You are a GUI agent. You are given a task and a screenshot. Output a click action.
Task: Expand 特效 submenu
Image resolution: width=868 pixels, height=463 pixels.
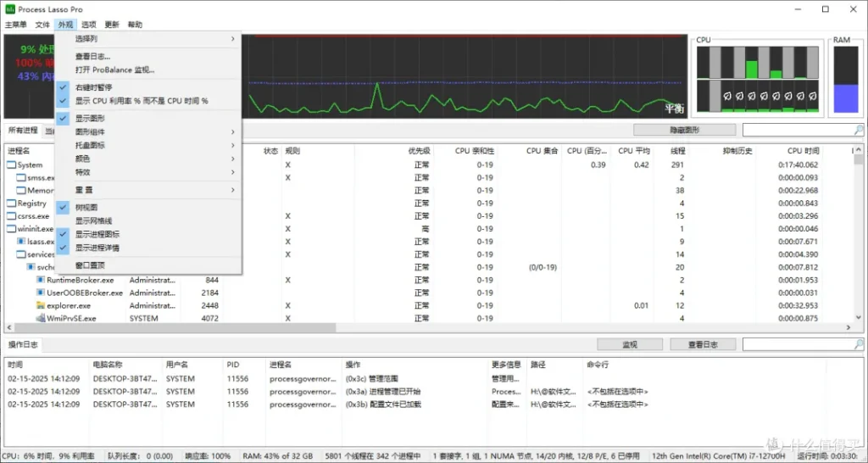[x=147, y=172]
